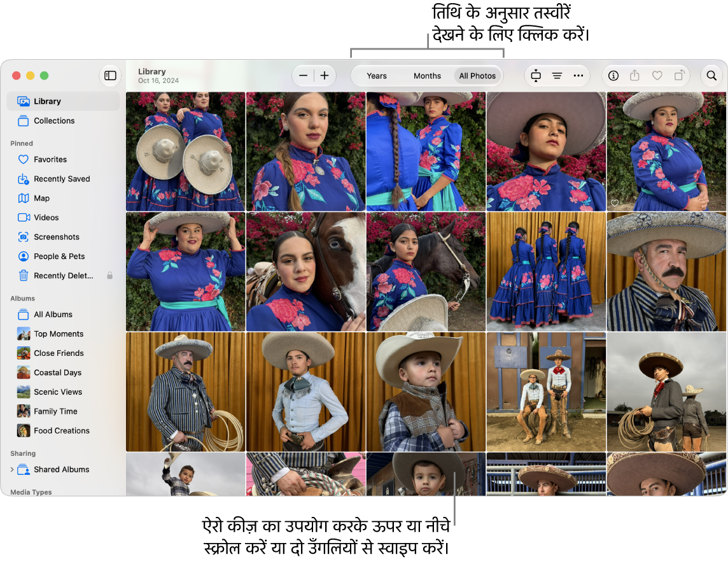
Task: Open the Scenic Views album
Action: pyautogui.click(x=63, y=392)
